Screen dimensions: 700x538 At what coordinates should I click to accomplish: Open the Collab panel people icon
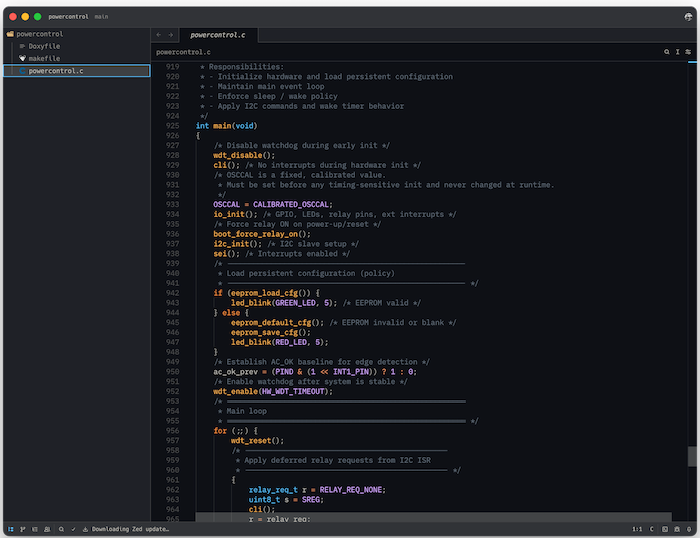[x=47, y=528]
